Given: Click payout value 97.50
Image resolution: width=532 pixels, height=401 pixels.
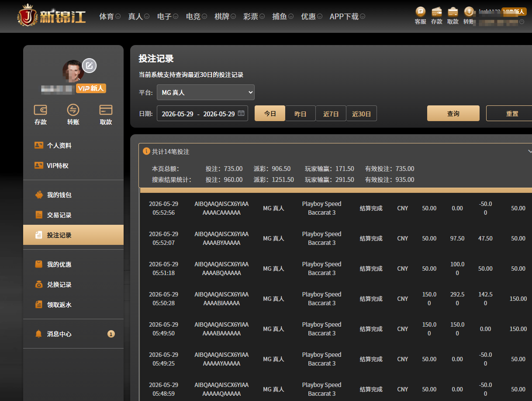Looking at the screenshot, I should tap(457, 238).
